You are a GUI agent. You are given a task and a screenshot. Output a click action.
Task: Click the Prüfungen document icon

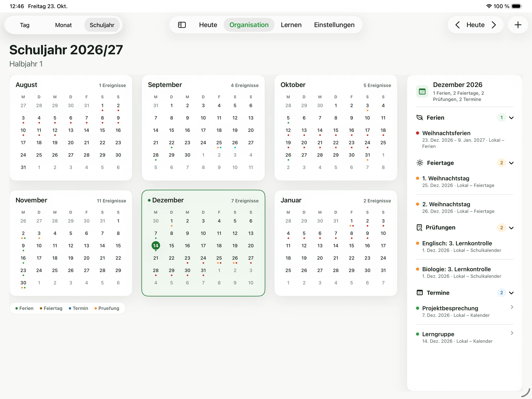(420, 227)
